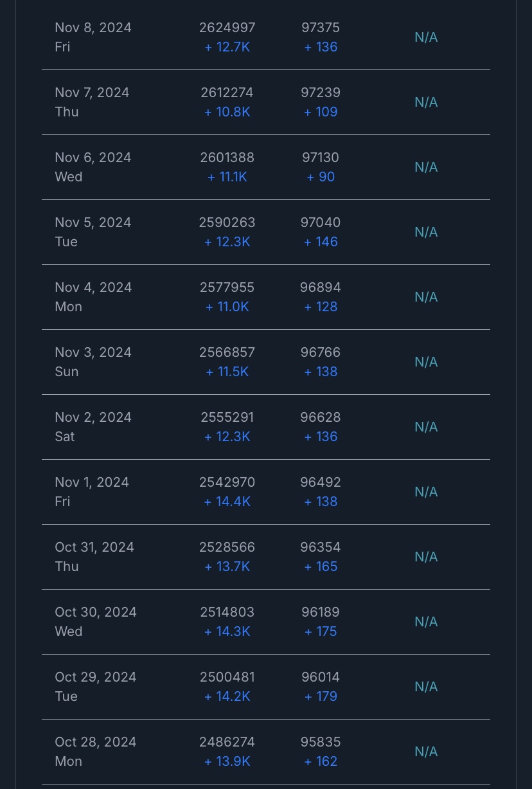The width and height of the screenshot is (532, 789).
Task: Select the Nov 6, 2024 row date
Action: click(93, 158)
